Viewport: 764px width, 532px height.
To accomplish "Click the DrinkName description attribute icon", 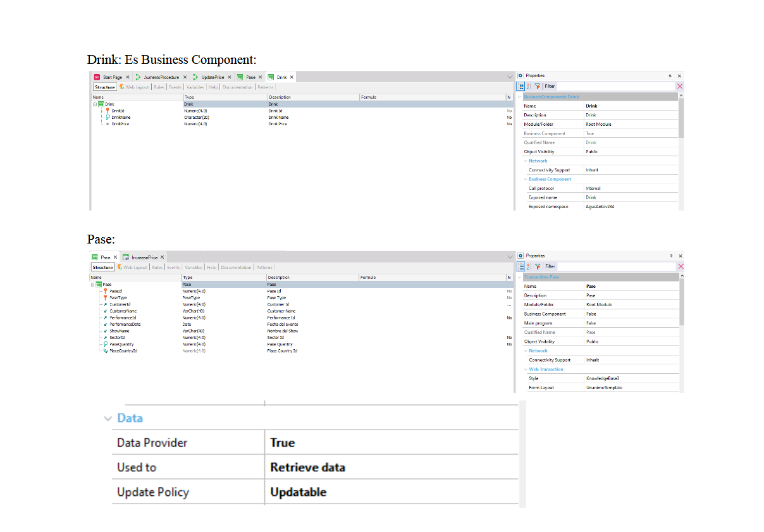I will [x=107, y=117].
